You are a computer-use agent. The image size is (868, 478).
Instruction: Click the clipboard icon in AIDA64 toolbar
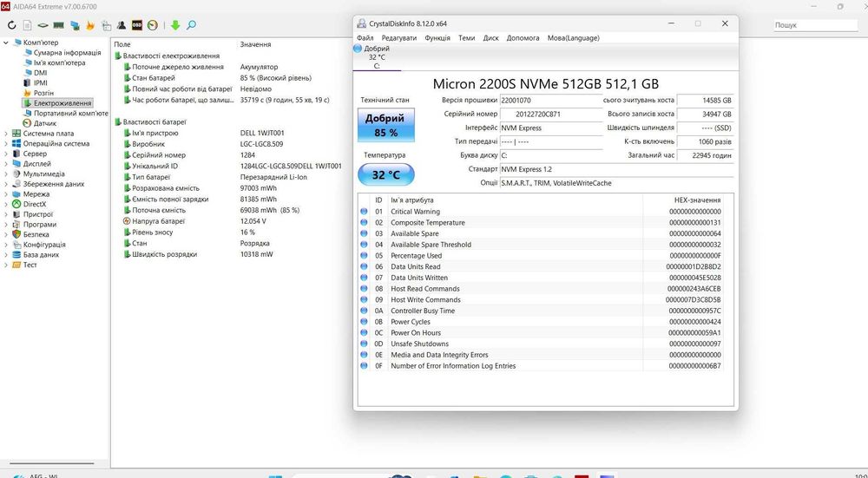(x=106, y=25)
